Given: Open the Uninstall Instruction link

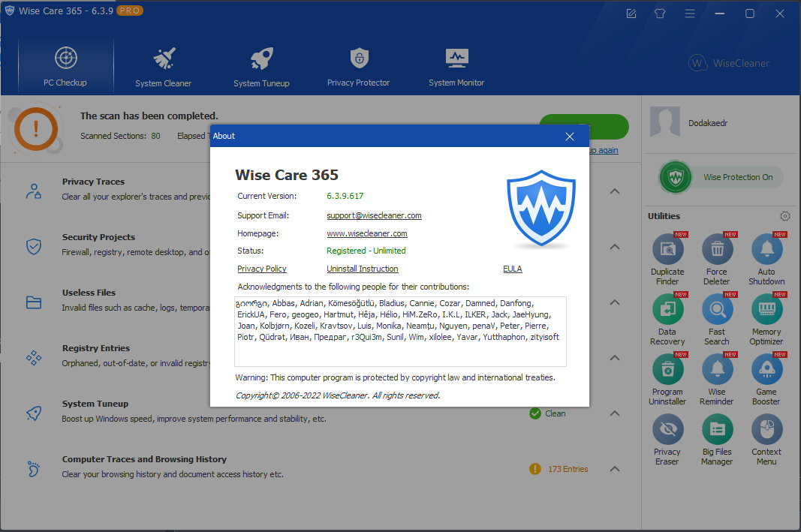Looking at the screenshot, I should [362, 269].
